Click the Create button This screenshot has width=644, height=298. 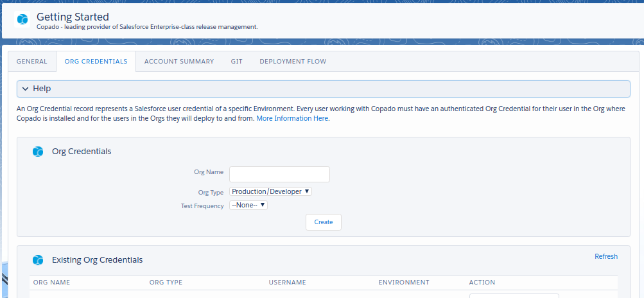324,222
